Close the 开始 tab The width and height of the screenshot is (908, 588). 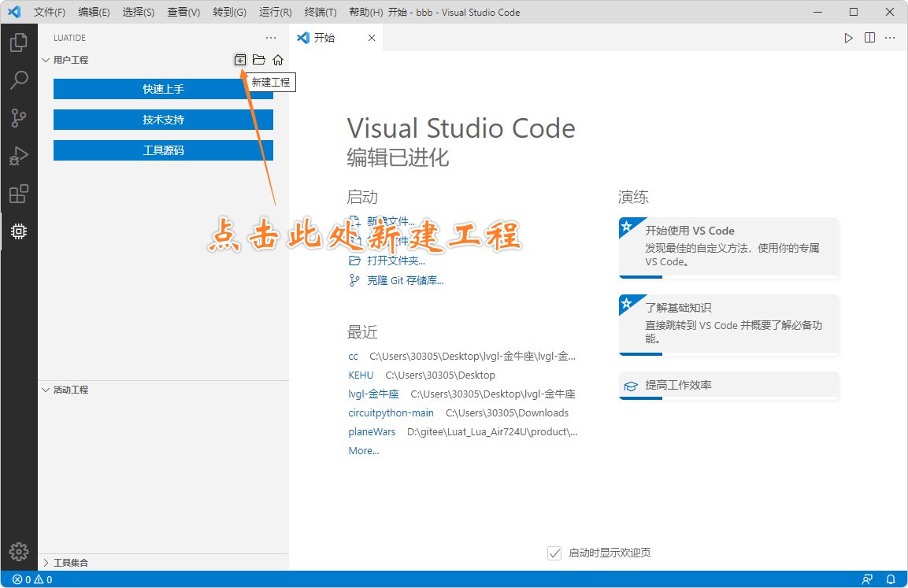click(372, 38)
